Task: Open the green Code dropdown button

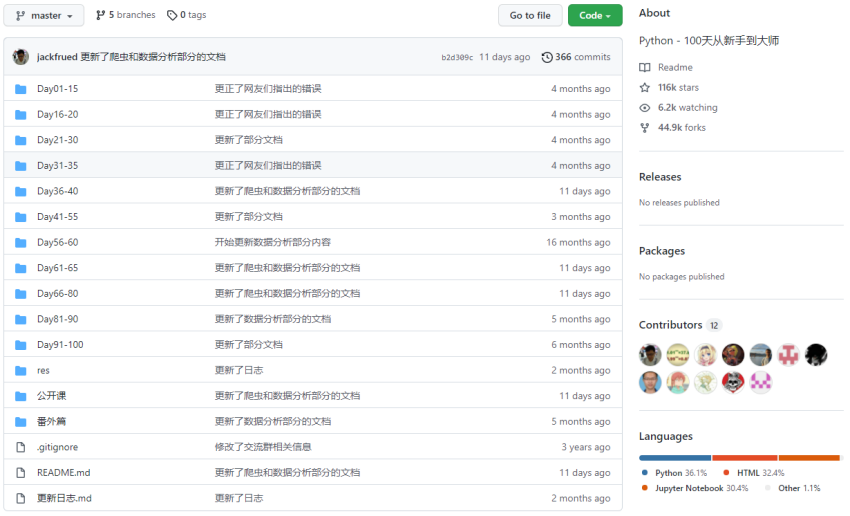Action: tap(595, 16)
